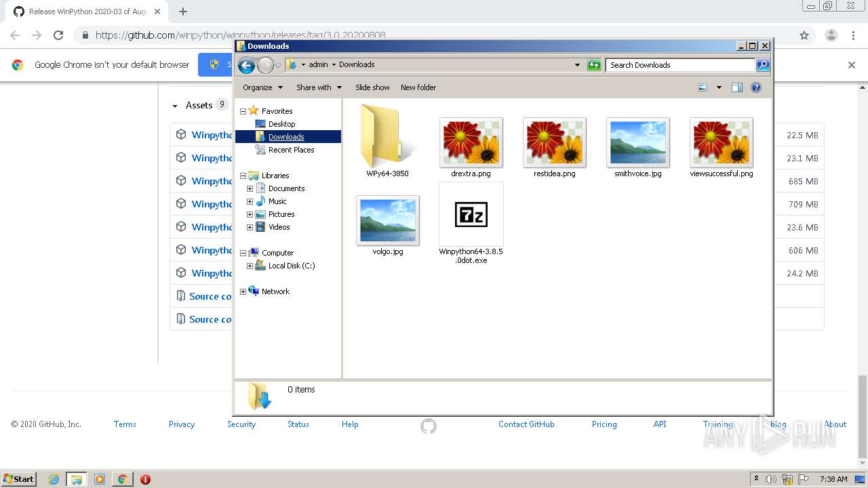
Task: Click the volume speaker tray icon
Action: pyautogui.click(x=770, y=479)
